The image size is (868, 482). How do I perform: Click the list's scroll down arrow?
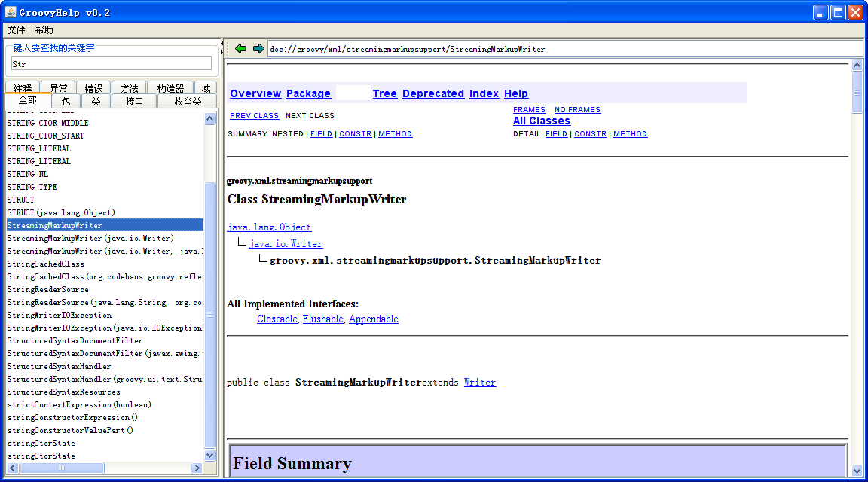[209, 456]
